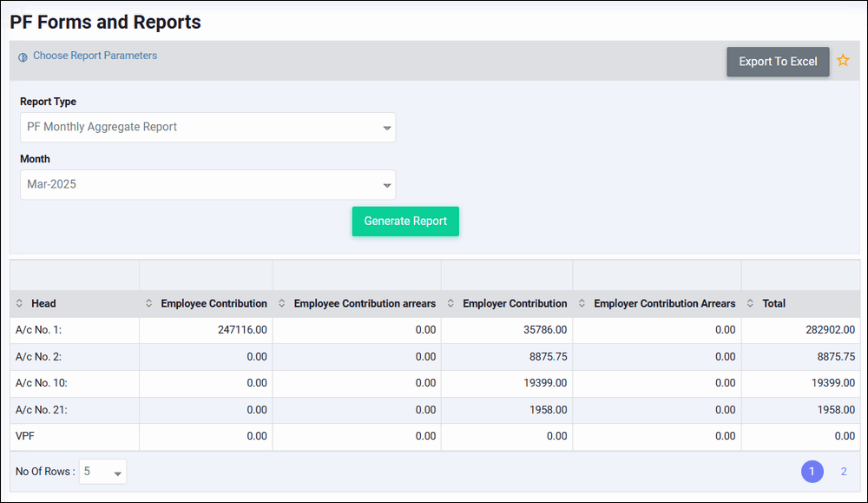Click the Generate Report button
The width and height of the screenshot is (868, 503).
click(405, 221)
